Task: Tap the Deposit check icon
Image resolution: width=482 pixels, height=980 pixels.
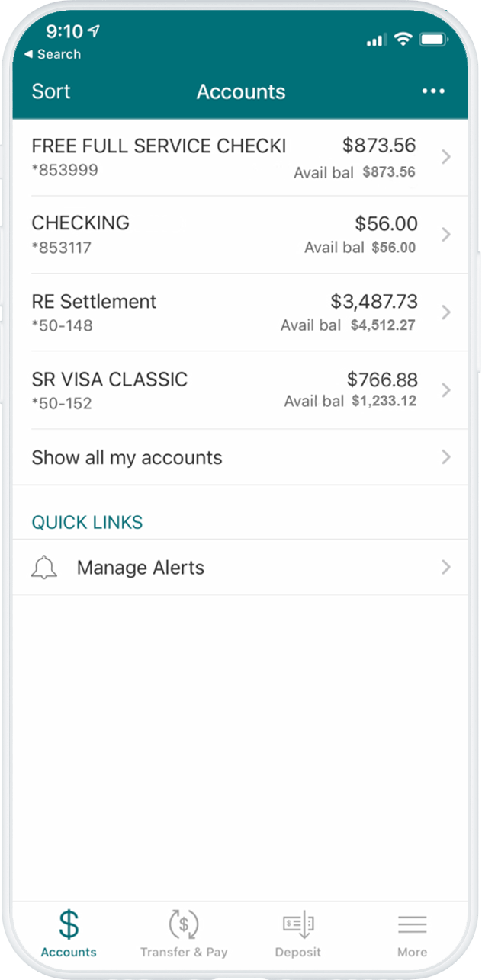Action: (297, 924)
